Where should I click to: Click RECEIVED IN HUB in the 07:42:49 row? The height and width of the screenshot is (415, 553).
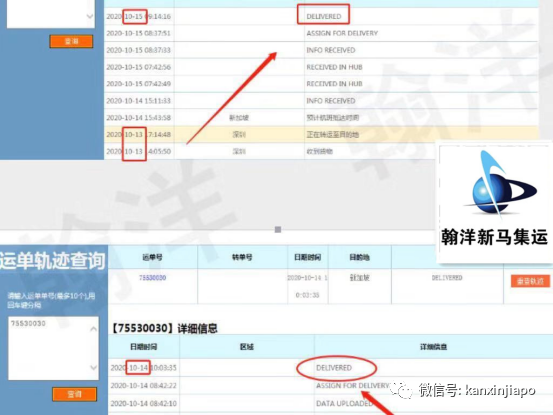[334, 84]
